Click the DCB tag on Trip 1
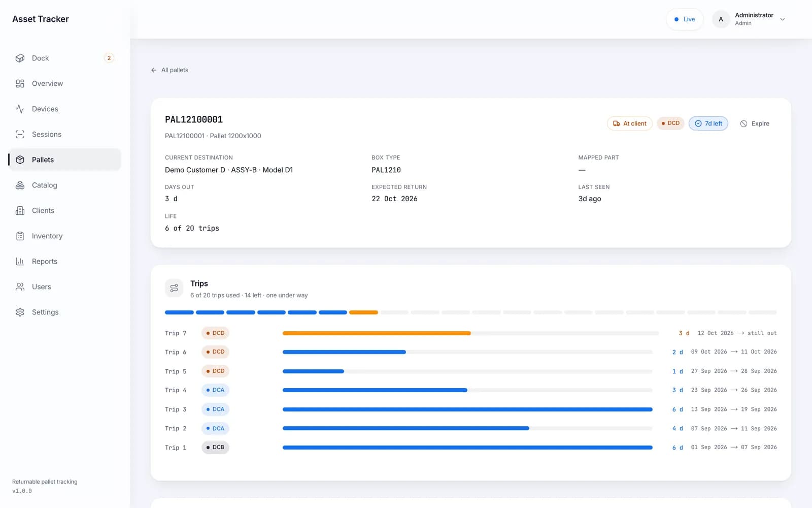 point(215,448)
